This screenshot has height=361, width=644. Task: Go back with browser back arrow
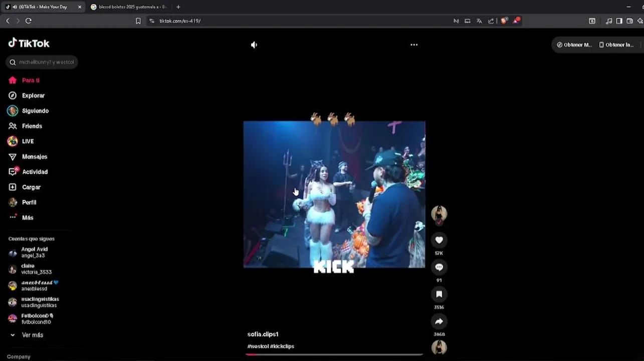(8, 21)
